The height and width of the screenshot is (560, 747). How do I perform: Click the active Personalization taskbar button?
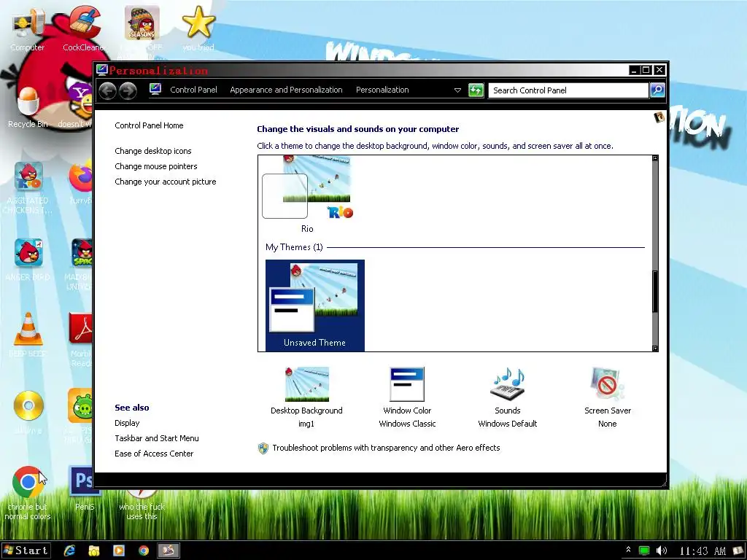tap(169, 551)
